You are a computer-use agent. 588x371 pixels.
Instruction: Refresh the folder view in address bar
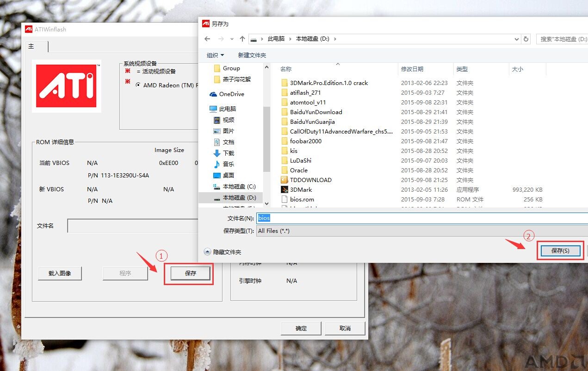tap(526, 39)
